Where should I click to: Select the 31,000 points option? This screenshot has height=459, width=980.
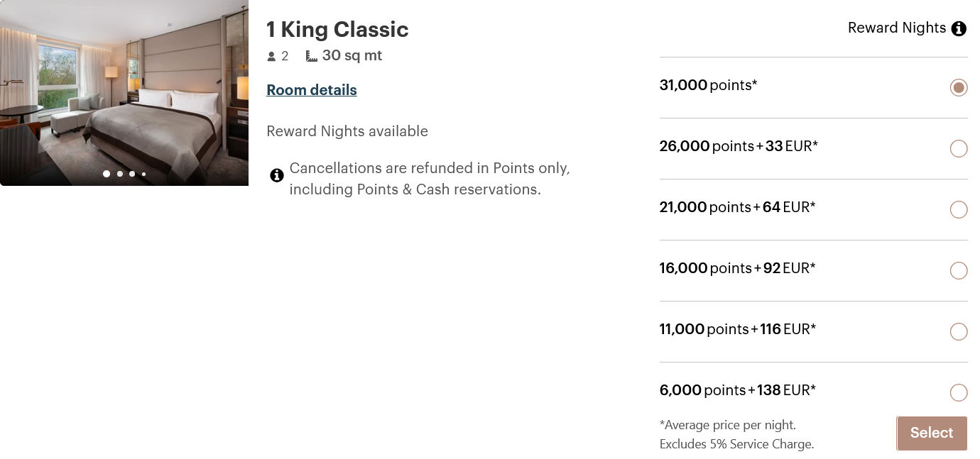pos(959,87)
